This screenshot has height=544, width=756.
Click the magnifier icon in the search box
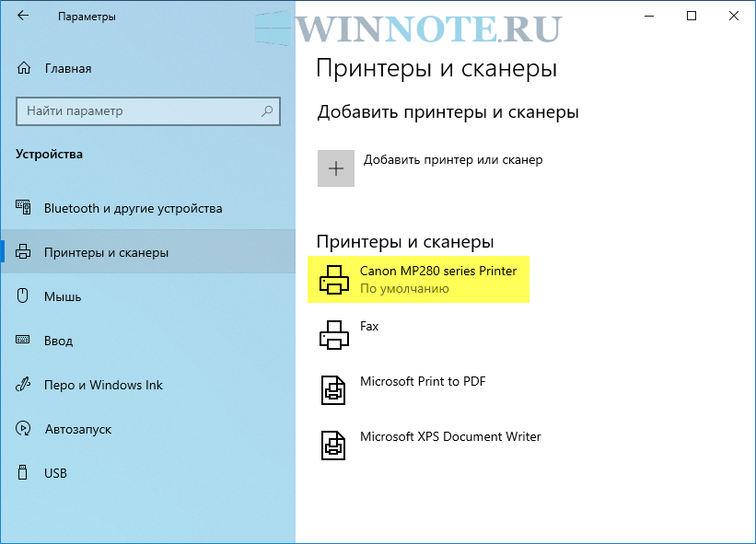pyautogui.click(x=267, y=111)
